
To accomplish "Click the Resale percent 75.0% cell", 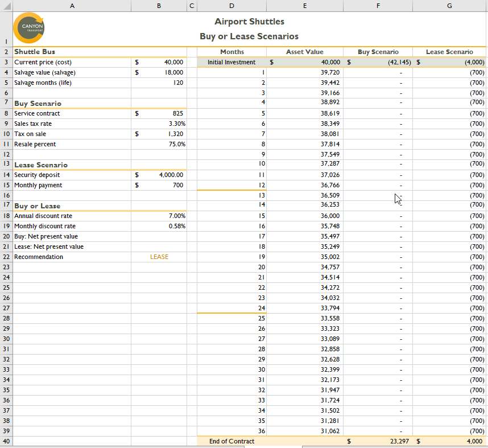I will coord(159,144).
